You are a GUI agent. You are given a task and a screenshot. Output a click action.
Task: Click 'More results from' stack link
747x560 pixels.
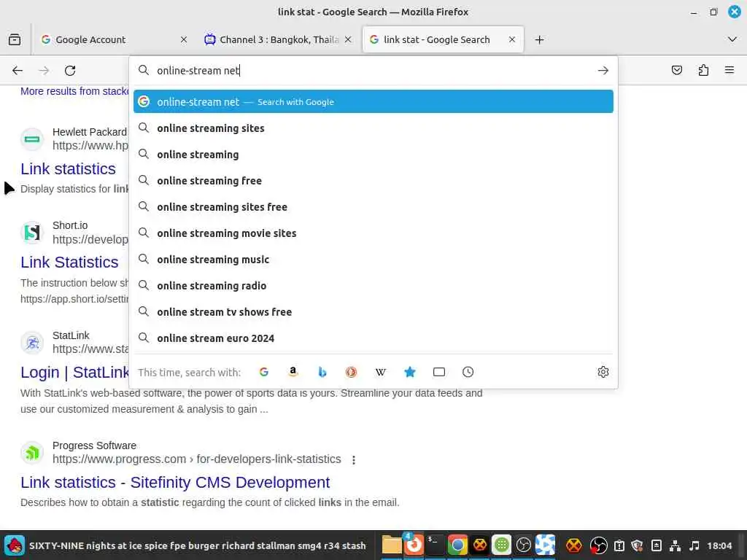click(74, 91)
